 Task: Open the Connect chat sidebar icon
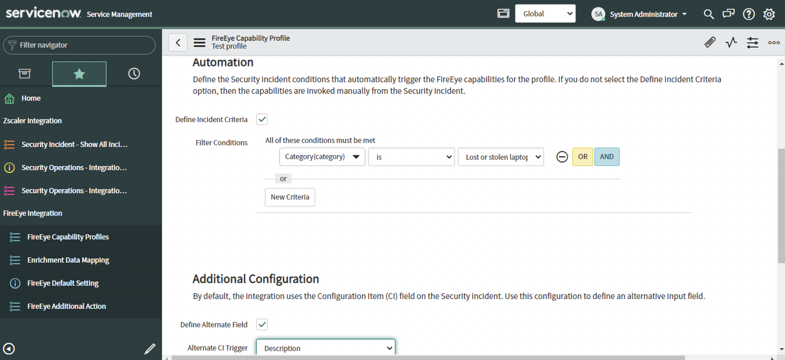click(x=728, y=14)
